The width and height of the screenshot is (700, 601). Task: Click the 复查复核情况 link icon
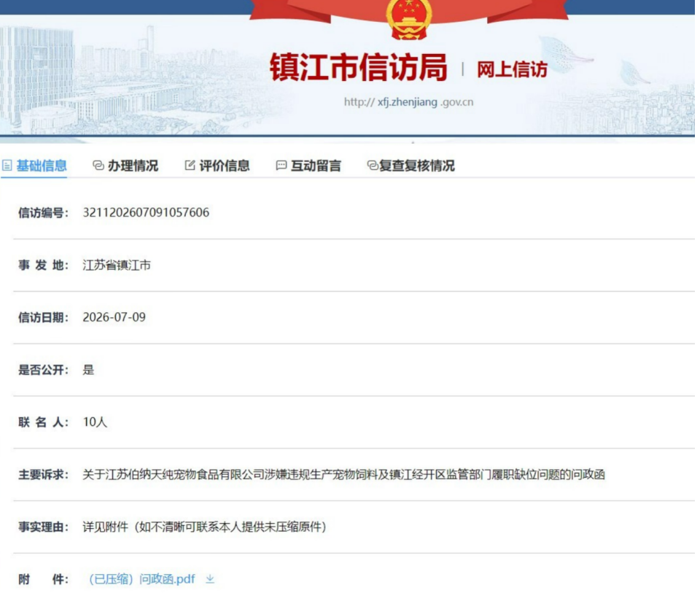[x=373, y=166]
